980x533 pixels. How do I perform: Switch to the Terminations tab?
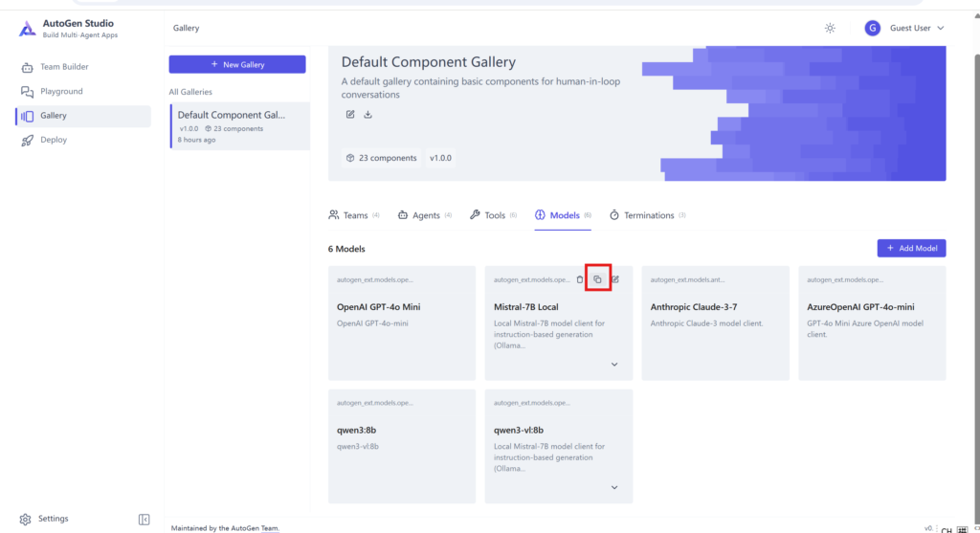click(648, 215)
